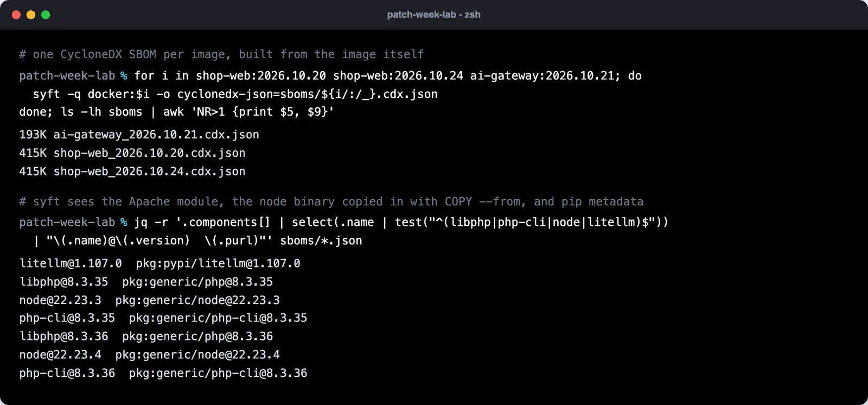Image resolution: width=868 pixels, height=405 pixels.
Task: Click the green zoom window button
Action: click(46, 15)
